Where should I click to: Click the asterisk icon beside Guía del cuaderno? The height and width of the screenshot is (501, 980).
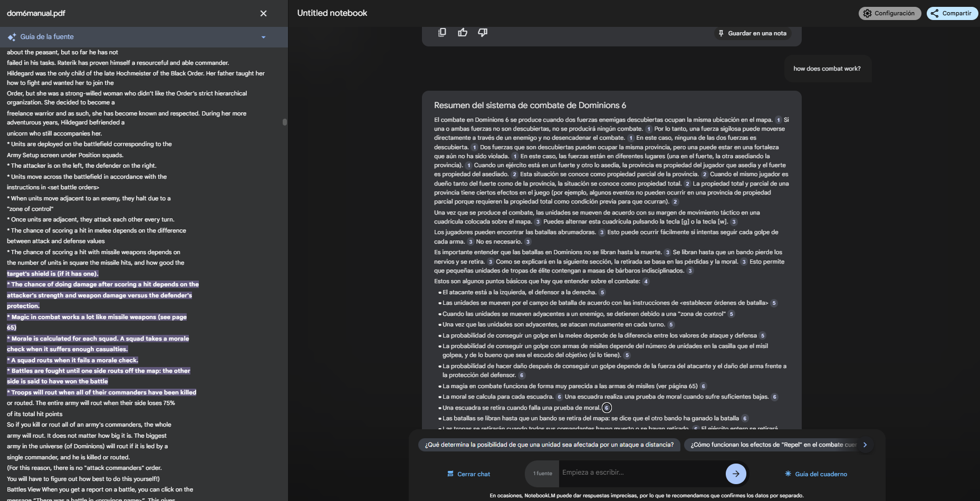788,474
